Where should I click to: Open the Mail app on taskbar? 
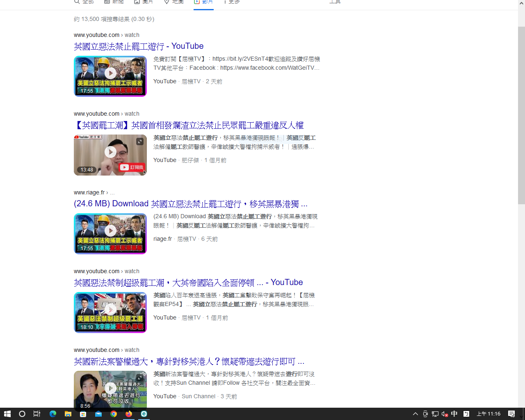tap(98, 414)
